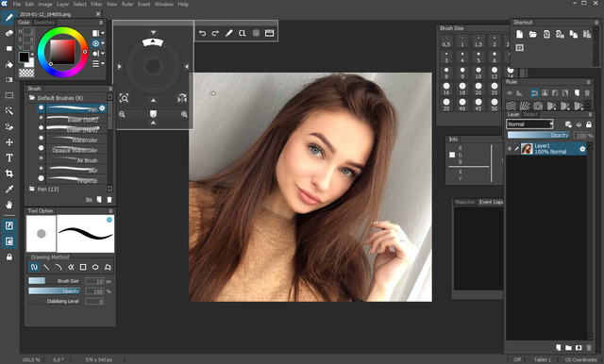This screenshot has width=604, height=364.
Task: Open the Filter menu
Action: (x=96, y=4)
